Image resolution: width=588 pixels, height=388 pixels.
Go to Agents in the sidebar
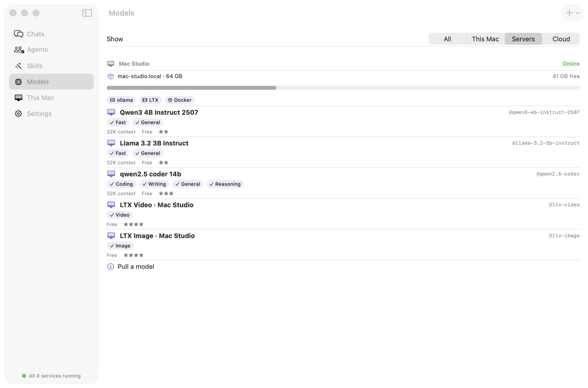tap(51, 50)
